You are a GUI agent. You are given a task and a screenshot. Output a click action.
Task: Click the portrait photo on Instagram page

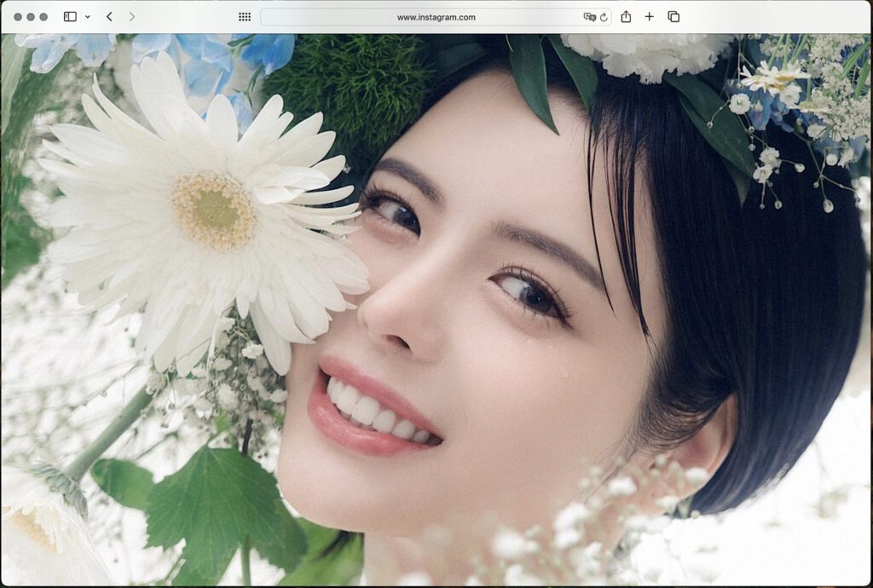436,309
